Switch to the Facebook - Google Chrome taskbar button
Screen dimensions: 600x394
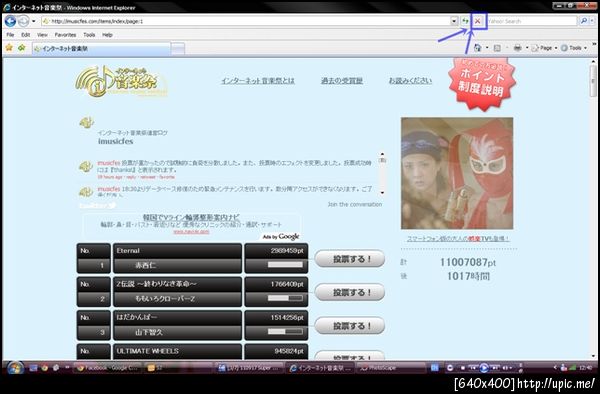tap(108, 368)
